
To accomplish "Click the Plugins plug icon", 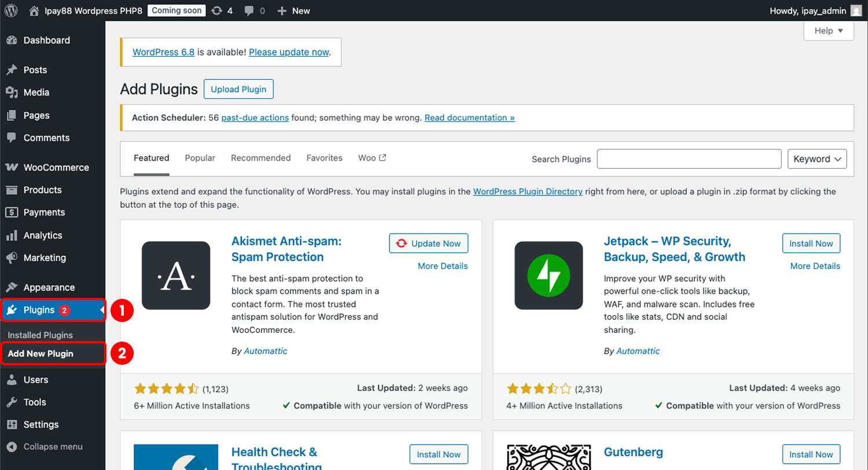I will click(12, 310).
